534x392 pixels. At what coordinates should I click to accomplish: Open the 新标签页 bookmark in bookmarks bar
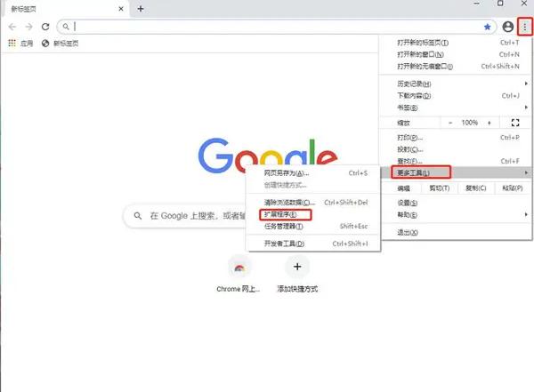pyautogui.click(x=60, y=44)
